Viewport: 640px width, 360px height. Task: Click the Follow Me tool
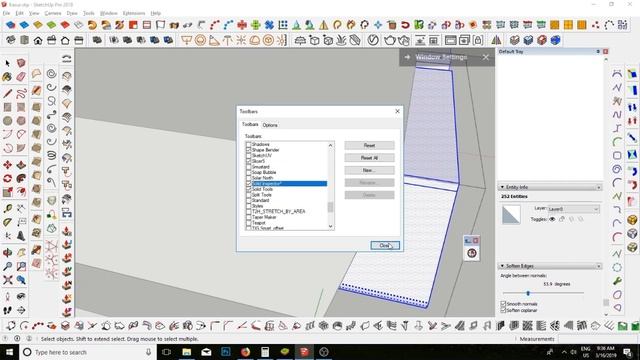coord(21,178)
